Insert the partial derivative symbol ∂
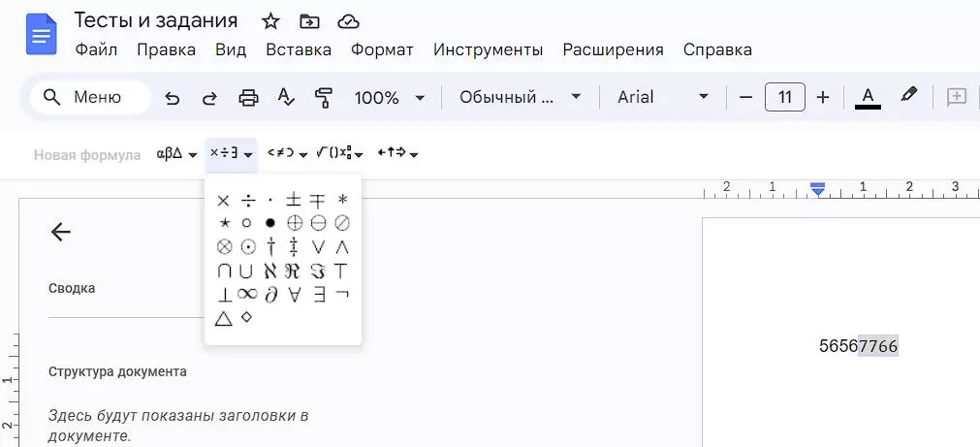Screen dimensions: 980x447 pos(270,295)
